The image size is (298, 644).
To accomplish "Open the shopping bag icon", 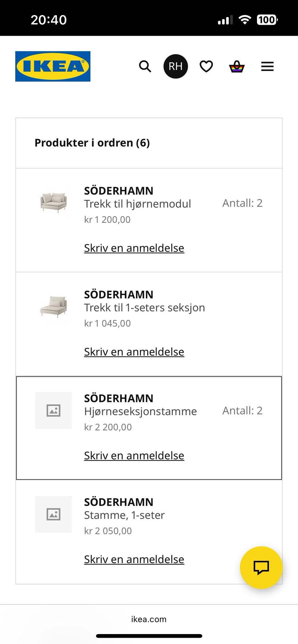I will pyautogui.click(x=236, y=66).
